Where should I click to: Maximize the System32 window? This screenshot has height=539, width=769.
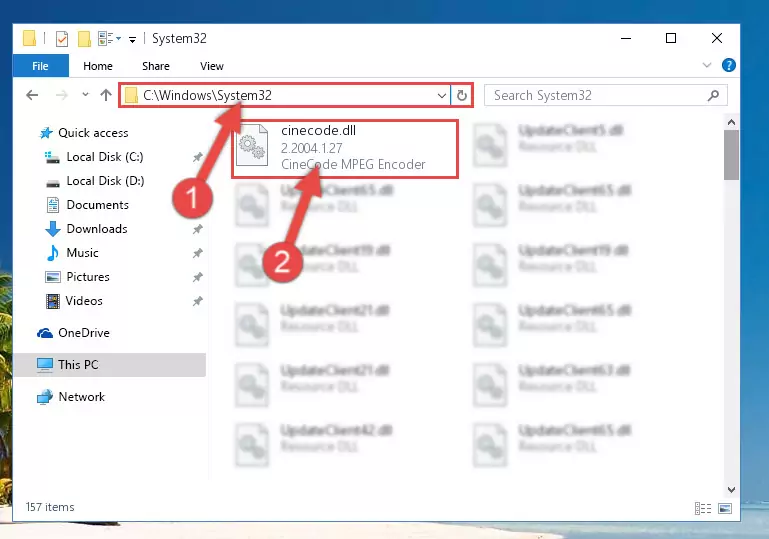(671, 38)
